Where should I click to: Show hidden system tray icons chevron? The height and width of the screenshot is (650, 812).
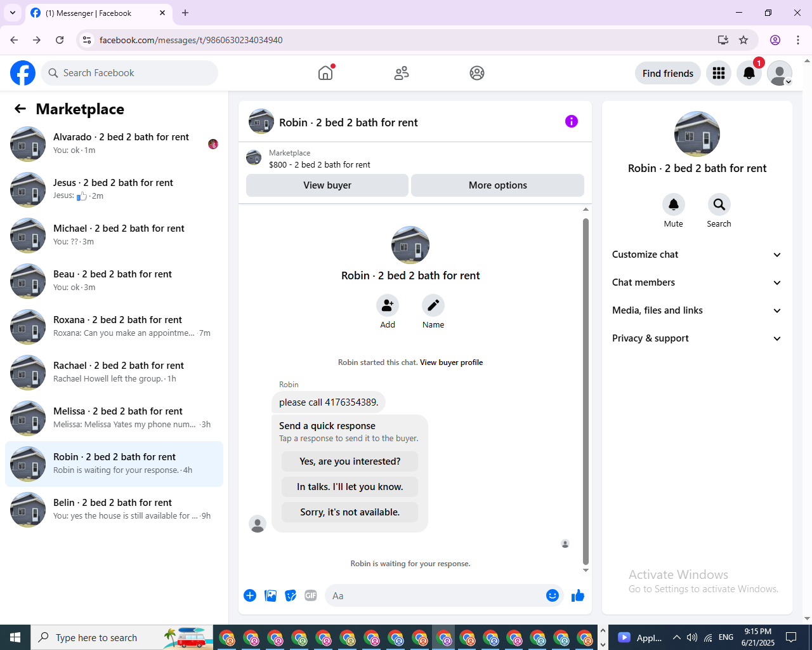click(x=676, y=637)
